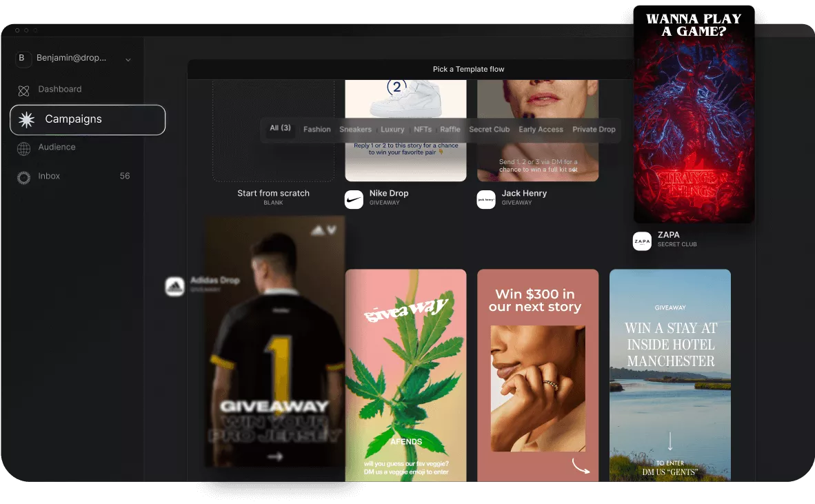Click the ZAPA brand logo icon
This screenshot has height=504, width=815.
click(642, 241)
